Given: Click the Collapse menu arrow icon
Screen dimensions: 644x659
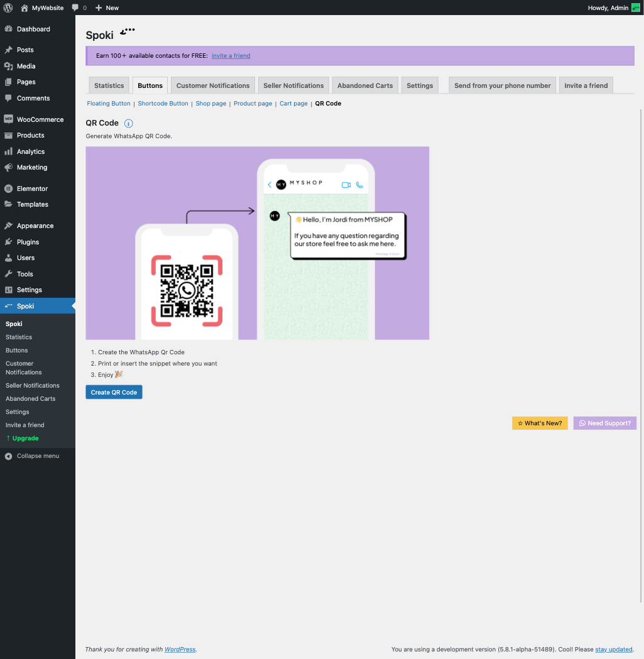Looking at the screenshot, I should (8, 456).
